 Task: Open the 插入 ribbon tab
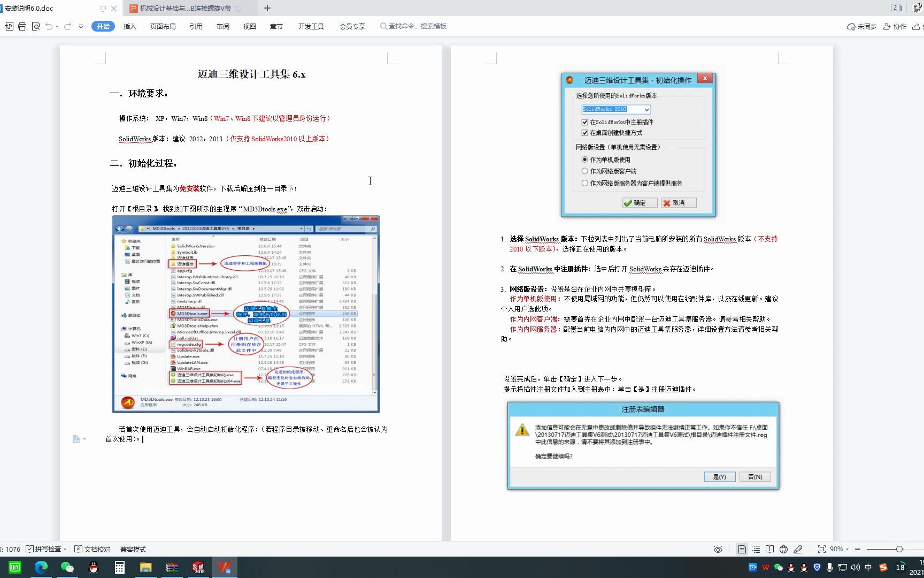pyautogui.click(x=130, y=26)
